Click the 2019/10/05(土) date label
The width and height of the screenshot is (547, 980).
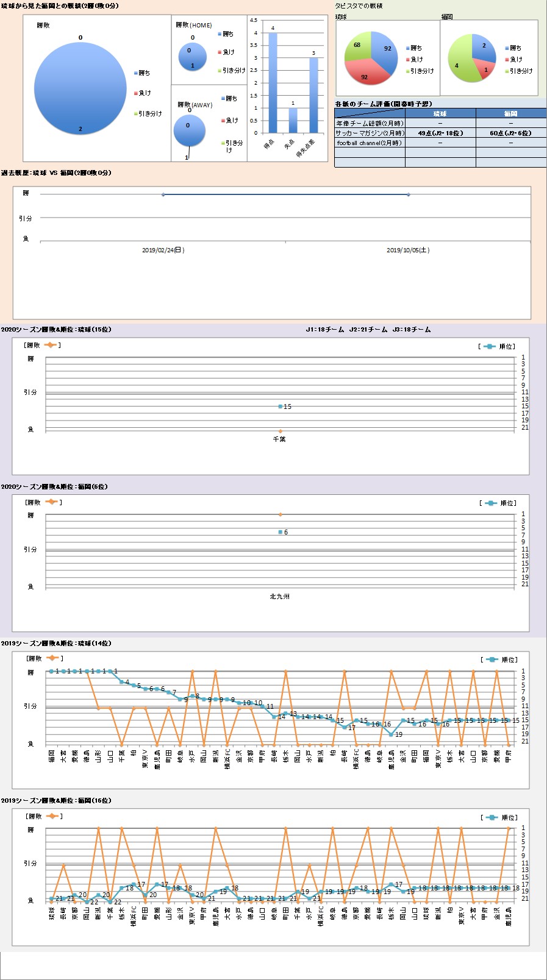coord(408,250)
